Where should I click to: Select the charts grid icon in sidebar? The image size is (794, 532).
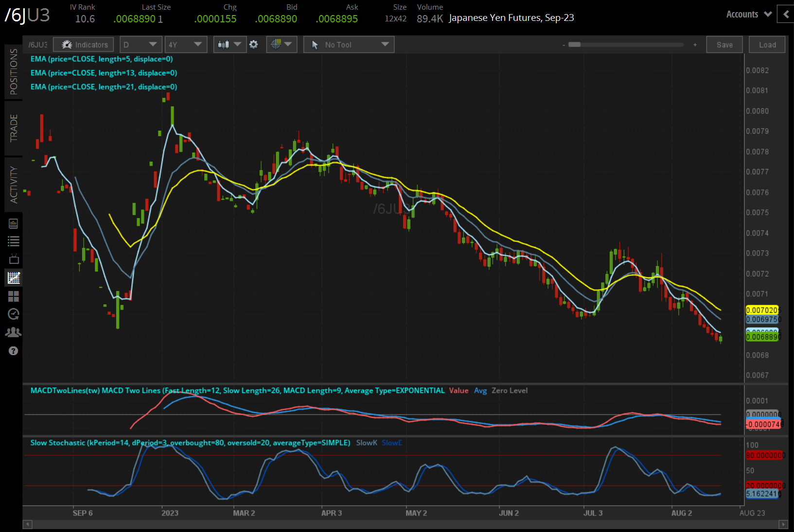click(14, 278)
